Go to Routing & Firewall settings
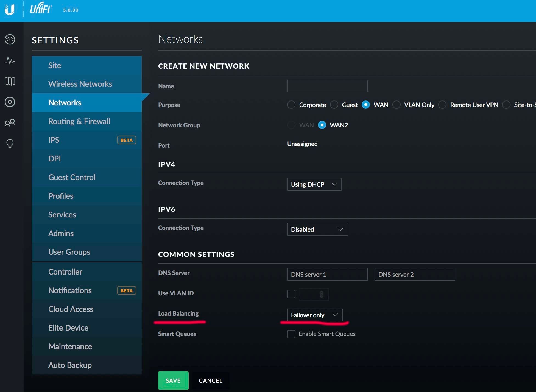The width and height of the screenshot is (536, 392). point(79,121)
